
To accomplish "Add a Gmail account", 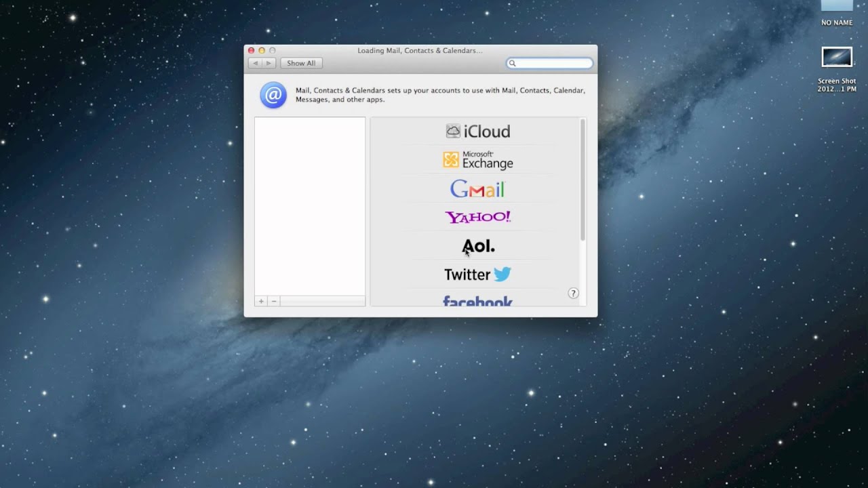I will point(477,189).
